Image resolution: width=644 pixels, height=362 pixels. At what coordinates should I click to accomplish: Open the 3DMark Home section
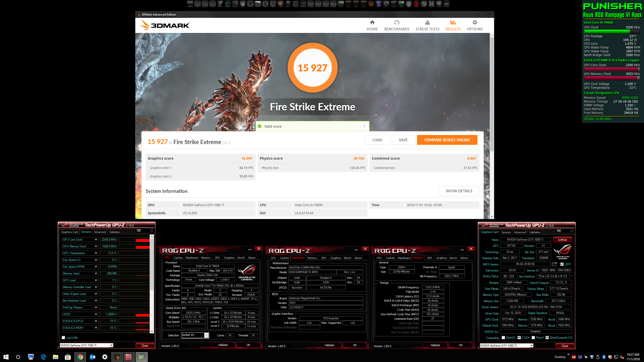[x=372, y=25]
